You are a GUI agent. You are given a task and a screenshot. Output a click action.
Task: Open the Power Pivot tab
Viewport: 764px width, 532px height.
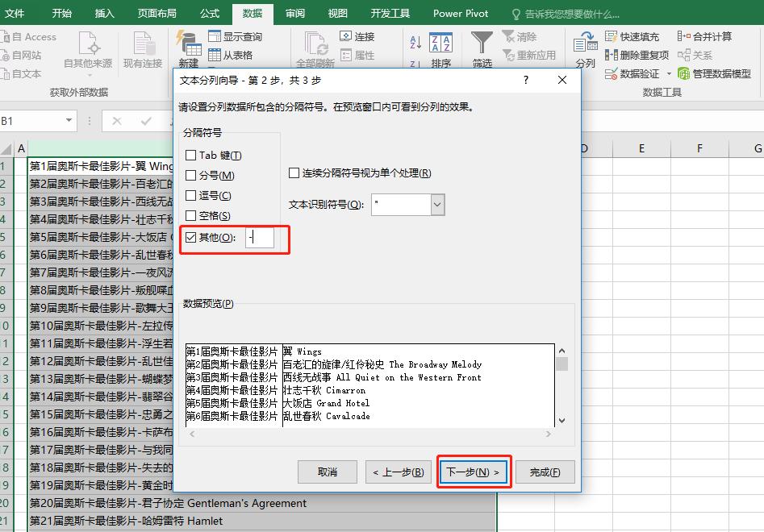[x=460, y=13]
